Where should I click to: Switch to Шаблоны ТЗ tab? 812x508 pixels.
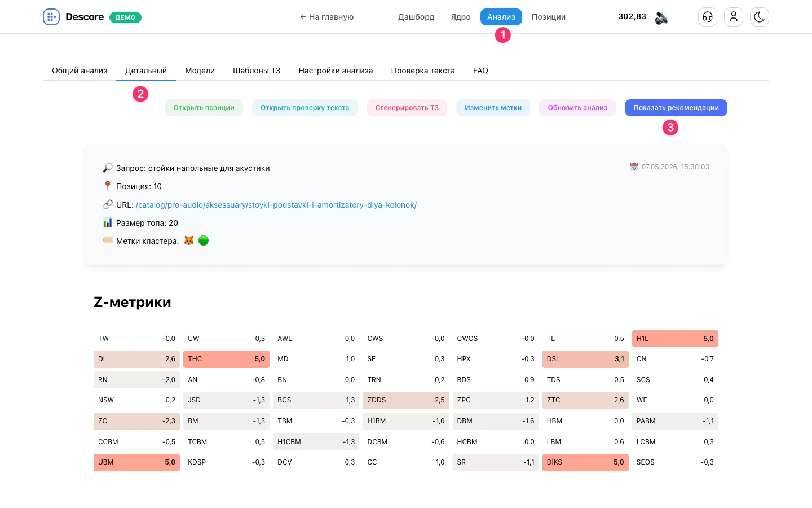point(257,71)
